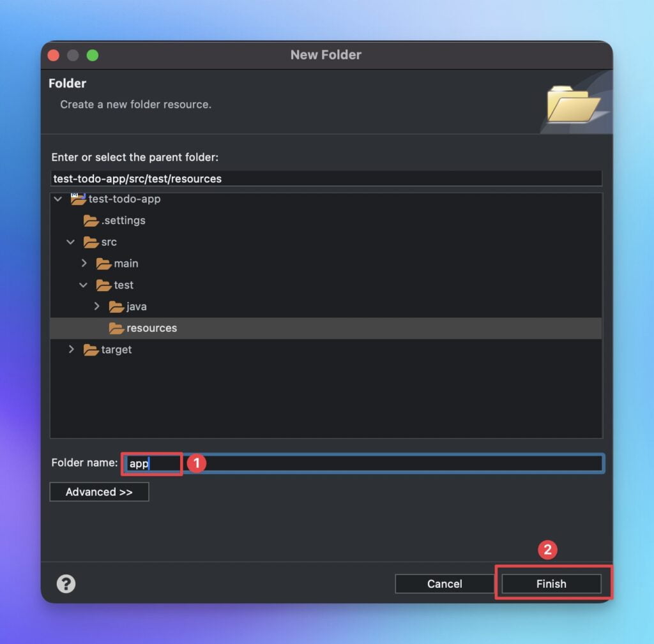
Task: Click the Cancel button
Action: coord(445,583)
